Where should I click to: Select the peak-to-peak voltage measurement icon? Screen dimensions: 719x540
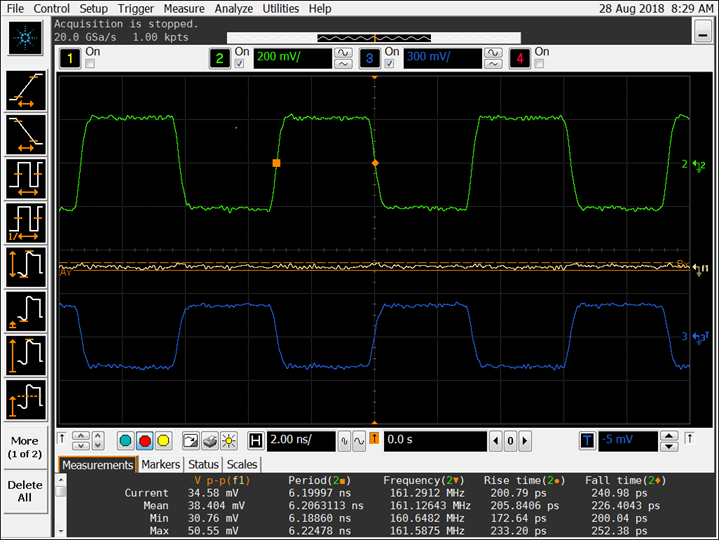point(26,267)
